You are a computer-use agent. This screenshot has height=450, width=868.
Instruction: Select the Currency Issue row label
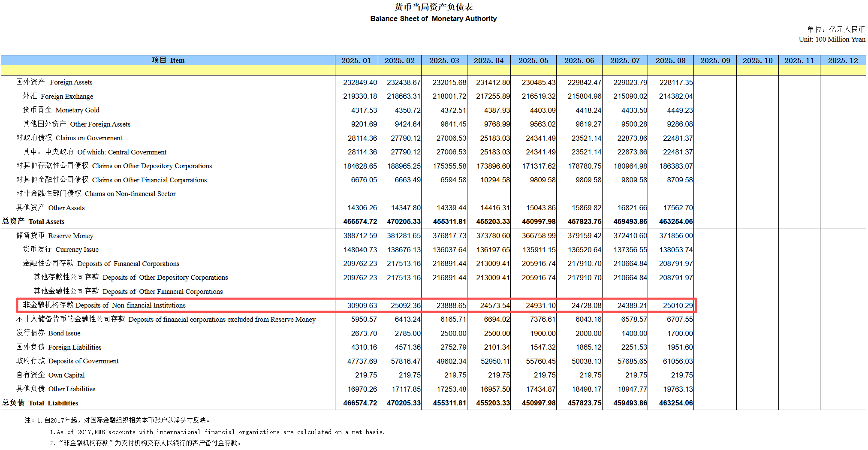pos(60,249)
